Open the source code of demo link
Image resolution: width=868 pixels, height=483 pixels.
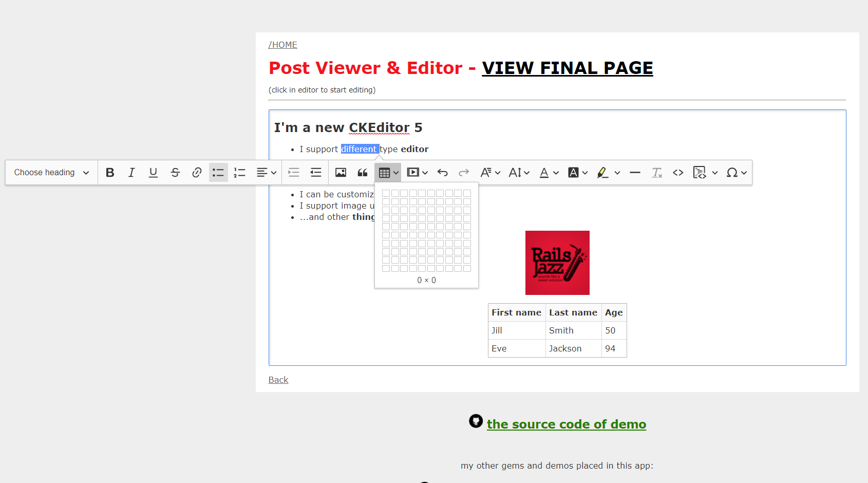click(567, 424)
